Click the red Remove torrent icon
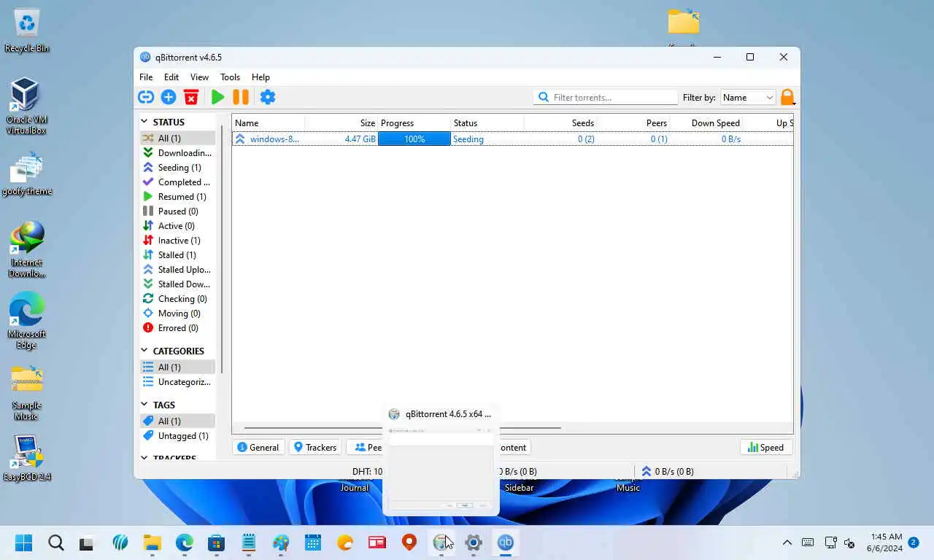The width and height of the screenshot is (934, 560). pos(191,97)
